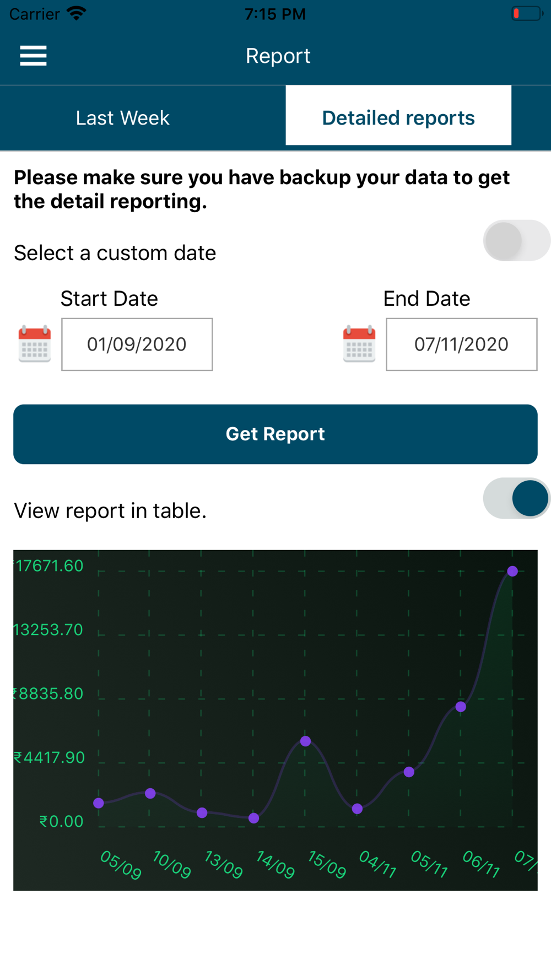The width and height of the screenshot is (551, 980).
Task: Select the highest chart point near 17671.60
Action: point(512,571)
